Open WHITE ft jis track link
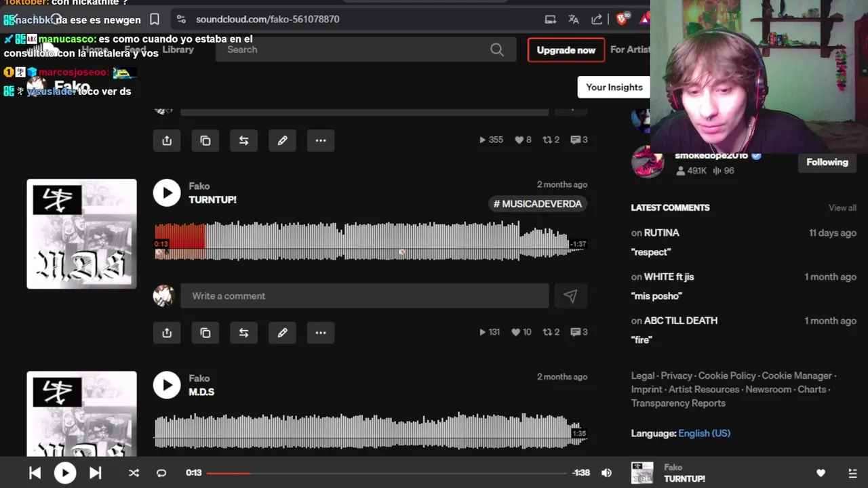868x488 pixels. [669, 277]
